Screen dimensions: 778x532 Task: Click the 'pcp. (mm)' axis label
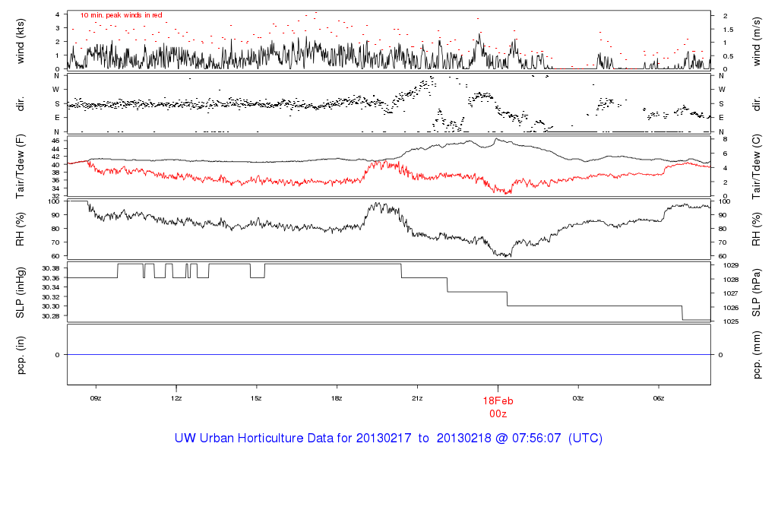tap(756, 356)
